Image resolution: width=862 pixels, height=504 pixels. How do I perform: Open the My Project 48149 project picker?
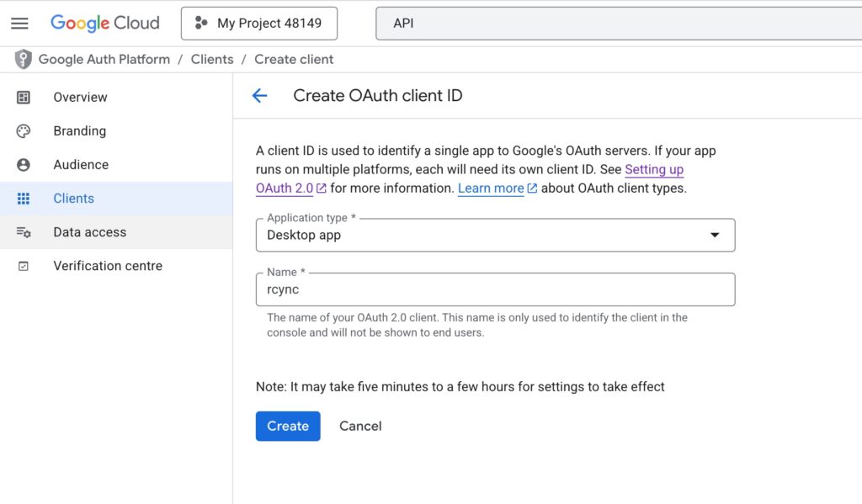pyautogui.click(x=259, y=23)
